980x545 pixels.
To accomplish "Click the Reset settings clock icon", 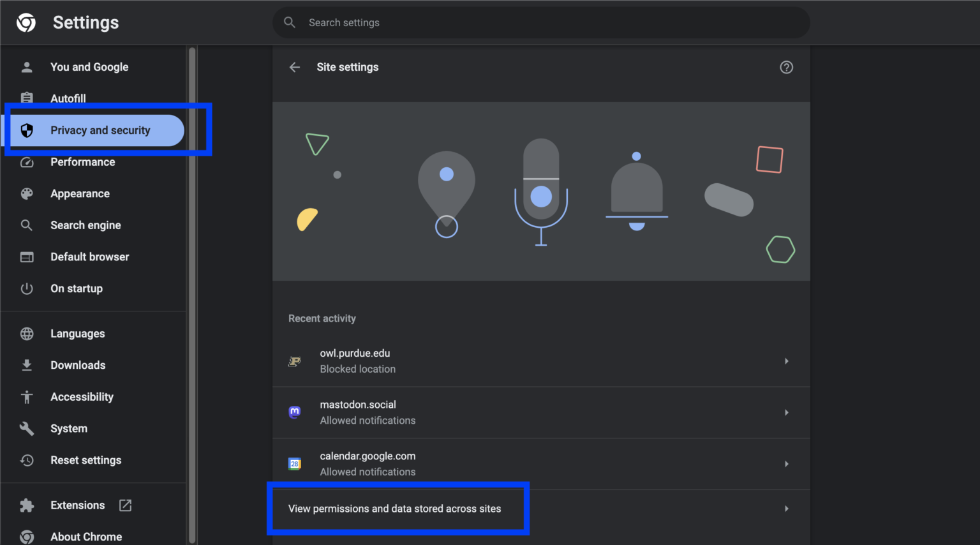I will click(x=27, y=460).
